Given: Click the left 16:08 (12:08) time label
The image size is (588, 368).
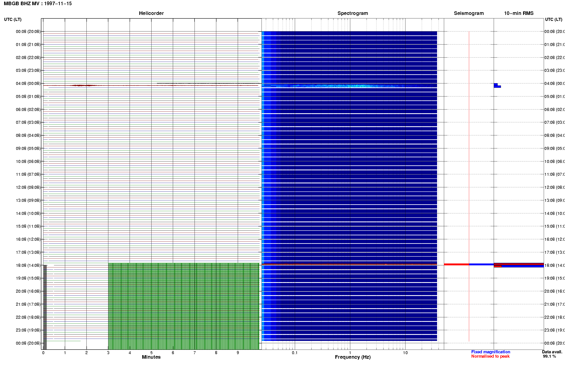Looking at the screenshot, I should pos(28,239).
